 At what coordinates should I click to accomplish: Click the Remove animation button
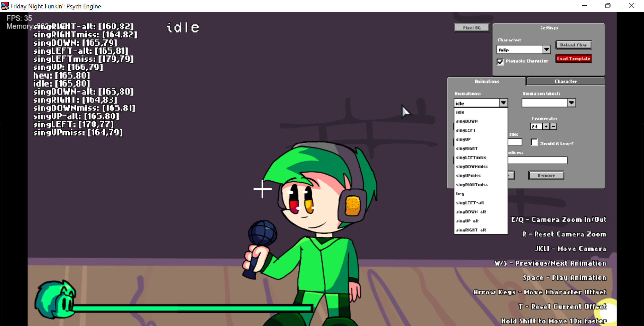pyautogui.click(x=546, y=175)
